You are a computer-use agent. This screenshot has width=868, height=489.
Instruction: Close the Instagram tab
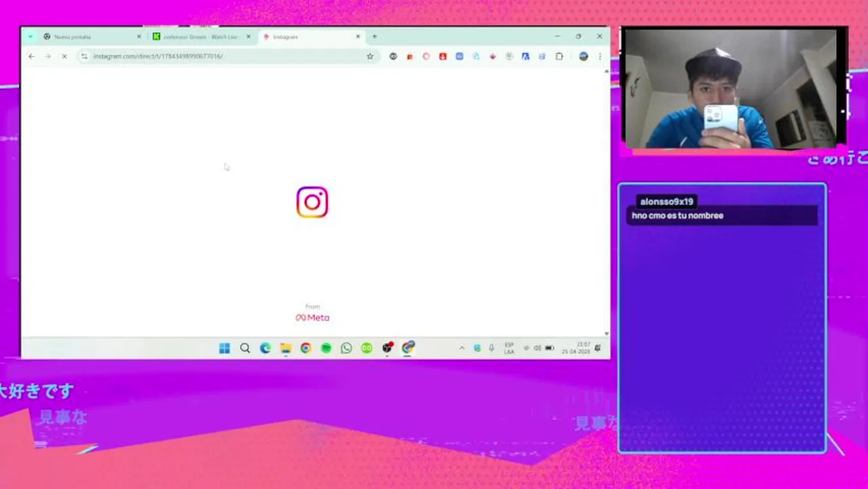coord(358,37)
